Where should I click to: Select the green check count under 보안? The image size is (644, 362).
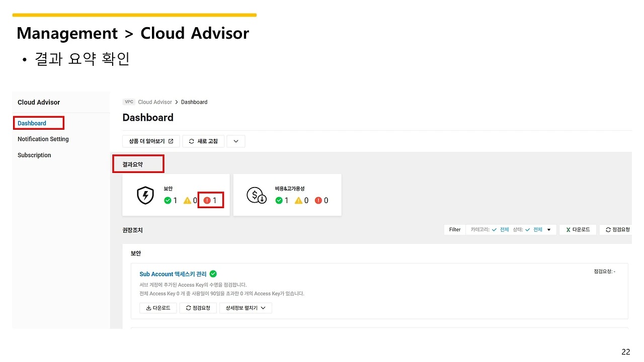coord(171,200)
